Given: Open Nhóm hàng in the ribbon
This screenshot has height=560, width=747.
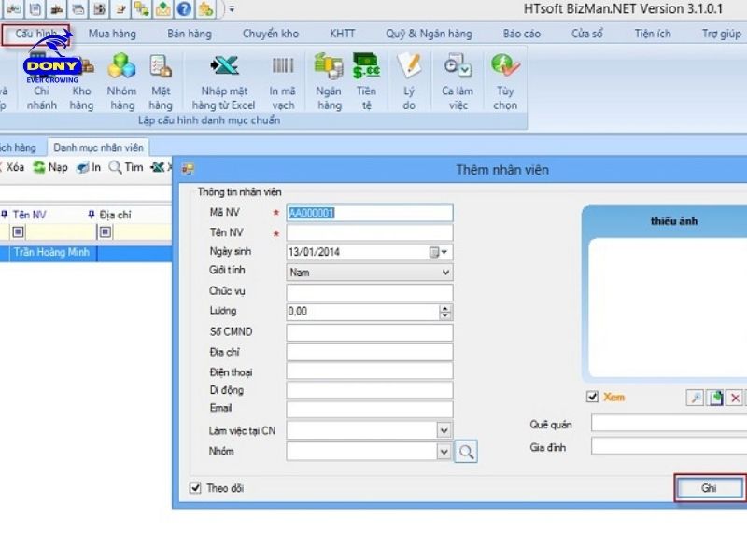Looking at the screenshot, I should tap(121, 80).
